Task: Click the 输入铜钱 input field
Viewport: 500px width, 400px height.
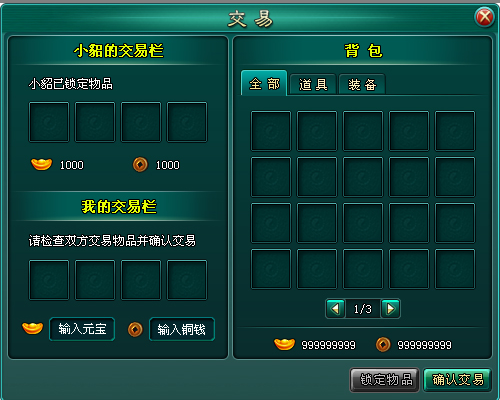Action: coord(182,329)
